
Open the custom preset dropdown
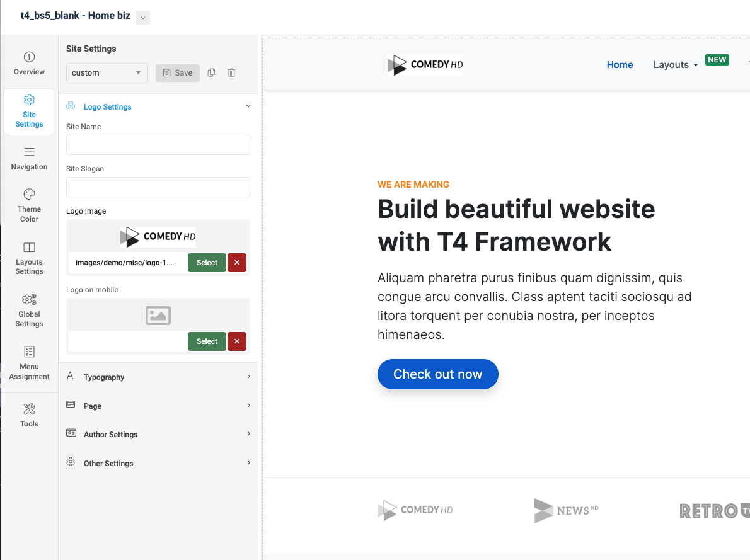(x=107, y=72)
